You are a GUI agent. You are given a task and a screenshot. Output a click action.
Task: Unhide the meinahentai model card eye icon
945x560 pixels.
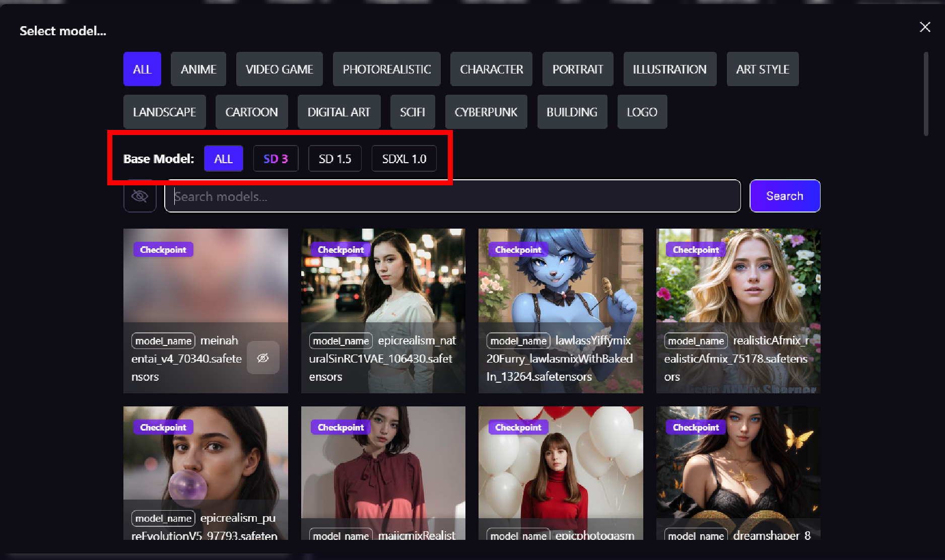point(263,358)
